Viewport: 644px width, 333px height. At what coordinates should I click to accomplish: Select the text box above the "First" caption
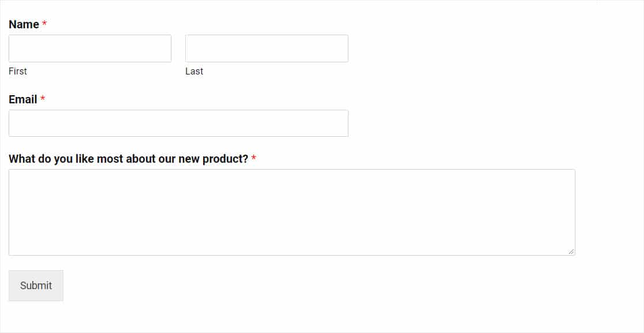point(90,48)
